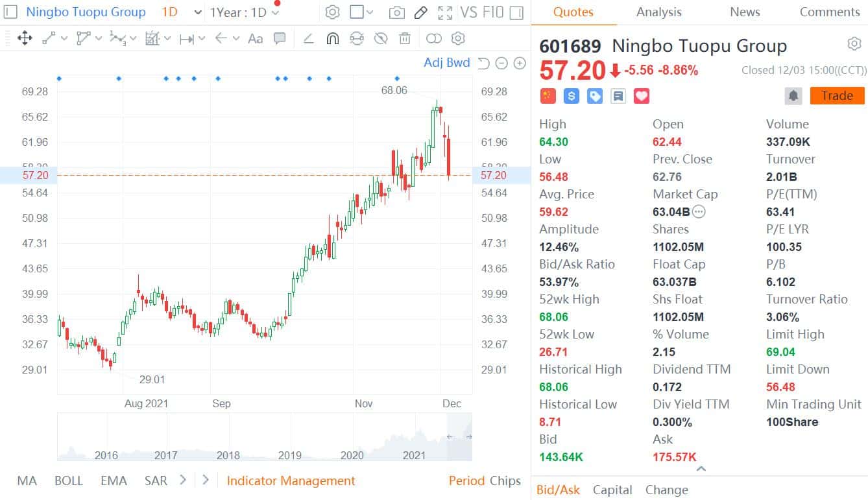
Task: Open the News tab
Action: 745,12
